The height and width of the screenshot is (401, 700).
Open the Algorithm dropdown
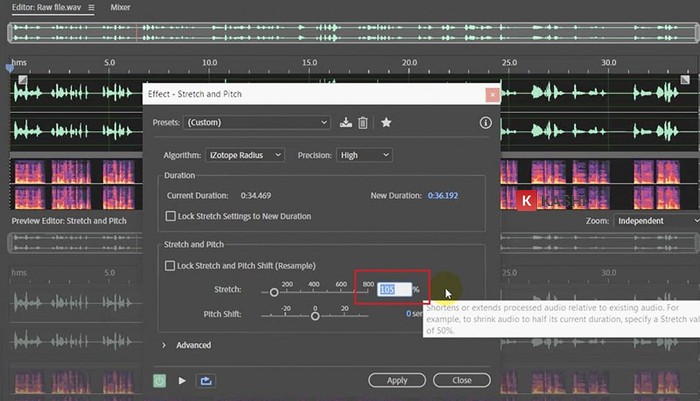245,155
